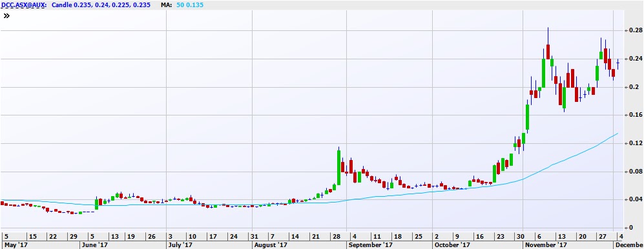Click date label 22 in May
Screen dimensions: 644x249
pos(52,236)
